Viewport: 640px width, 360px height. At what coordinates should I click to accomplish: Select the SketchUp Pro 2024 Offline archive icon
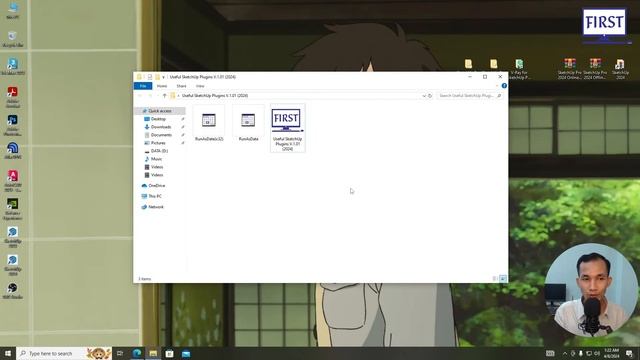[595, 69]
